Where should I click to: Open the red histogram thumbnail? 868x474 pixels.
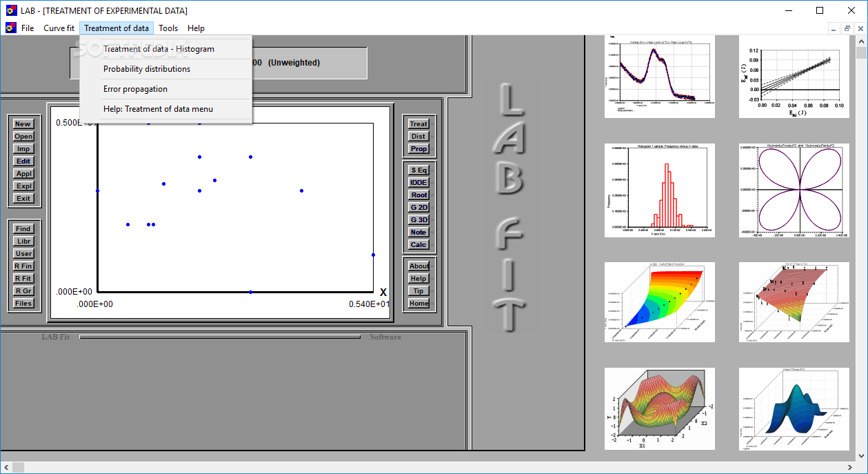click(x=659, y=190)
